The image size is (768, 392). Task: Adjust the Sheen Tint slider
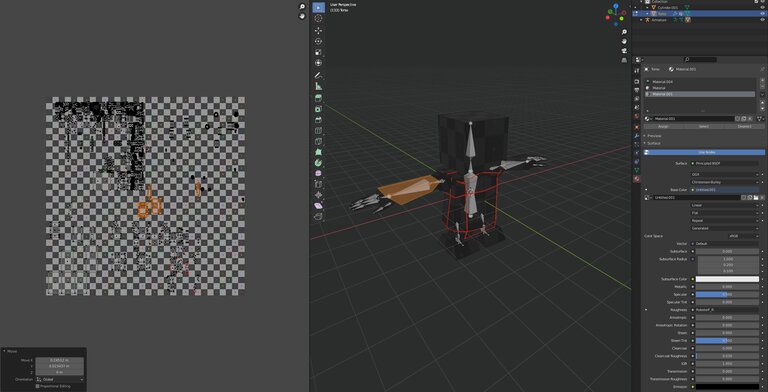coord(727,341)
